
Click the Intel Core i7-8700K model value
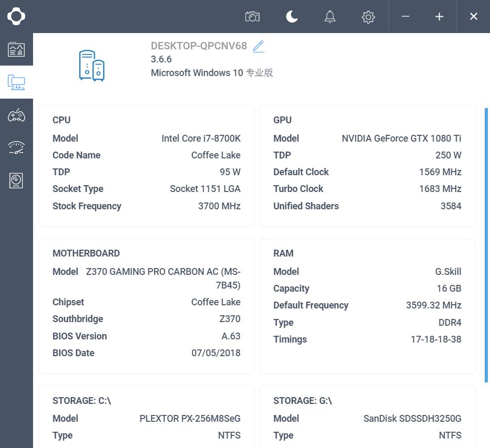point(201,138)
